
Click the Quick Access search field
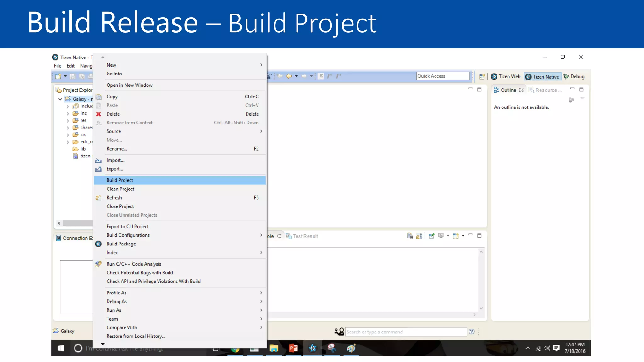tap(443, 76)
